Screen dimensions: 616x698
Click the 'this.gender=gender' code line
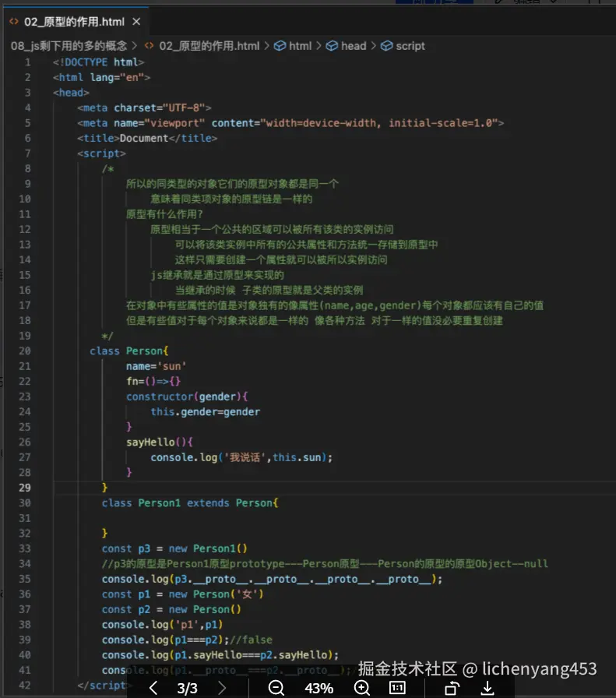coord(205,412)
